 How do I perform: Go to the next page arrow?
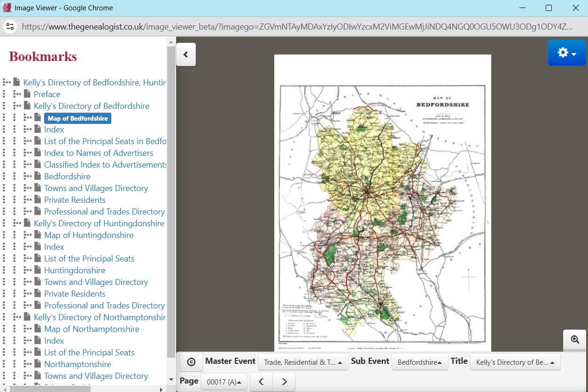(x=284, y=382)
